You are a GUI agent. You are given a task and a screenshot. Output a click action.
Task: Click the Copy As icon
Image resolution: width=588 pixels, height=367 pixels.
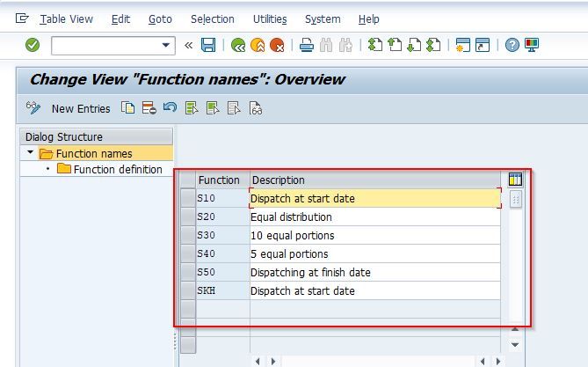click(127, 108)
